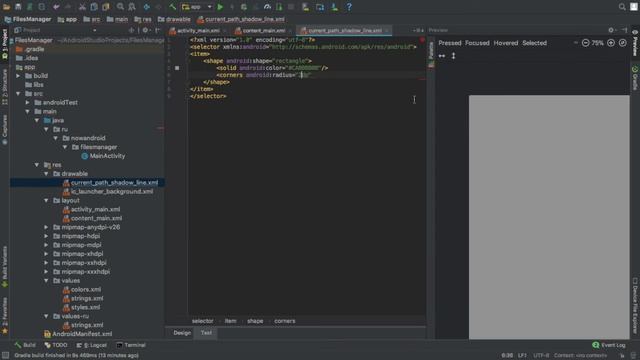640x360 pixels.
Task: Expand the mipmap-xxxhdpi folder
Action: point(46,272)
